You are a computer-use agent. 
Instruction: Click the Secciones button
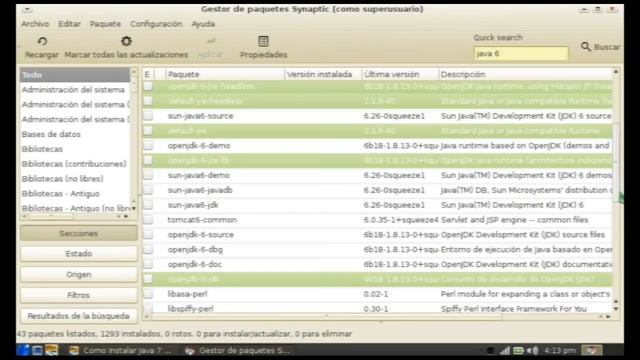tap(79, 233)
